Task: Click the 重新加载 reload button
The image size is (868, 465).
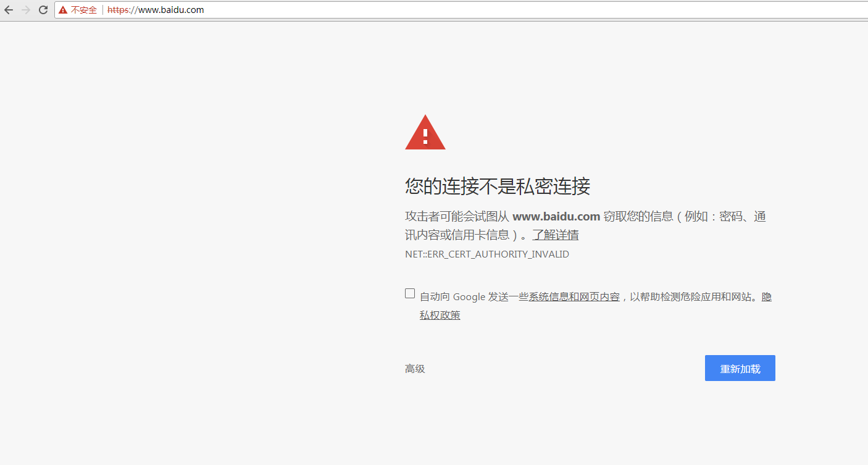Action: (740, 367)
